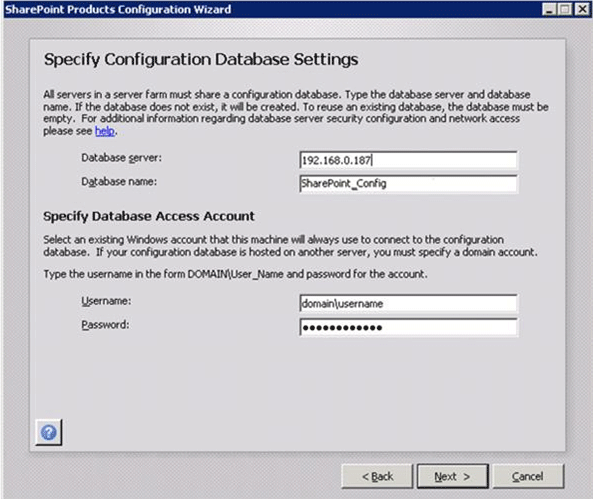Select the 'Database name:' label
This screenshot has width=593, height=499.
(119, 182)
